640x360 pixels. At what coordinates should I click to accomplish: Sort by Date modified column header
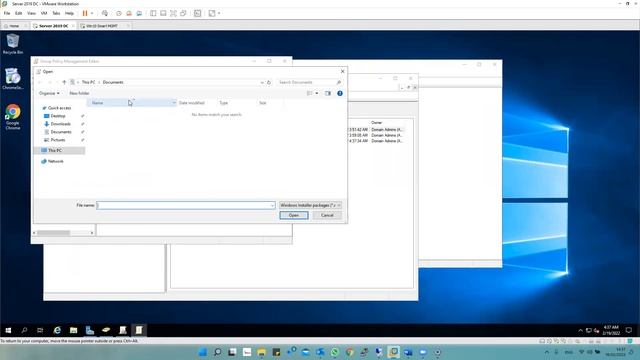click(x=191, y=103)
